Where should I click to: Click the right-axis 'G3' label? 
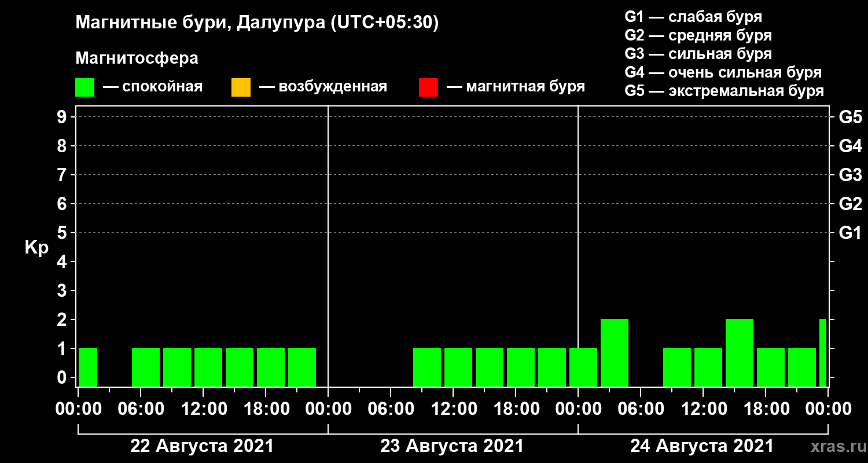click(850, 175)
